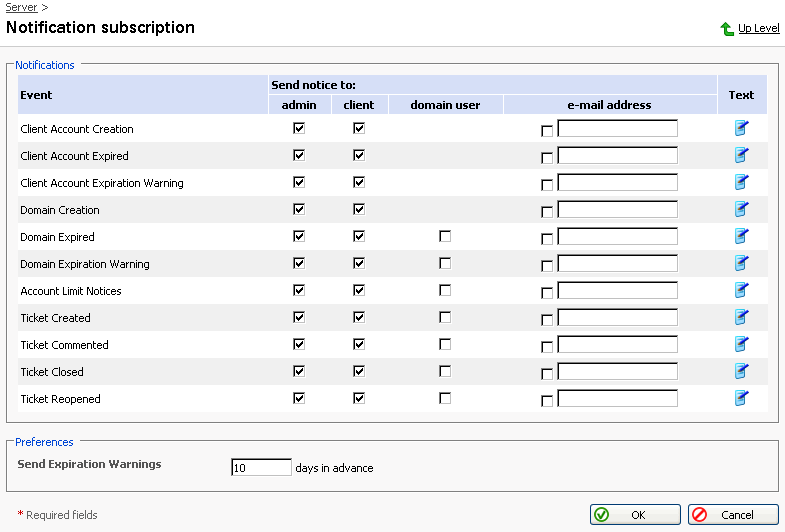The image size is (785, 532).
Task: Focus the days in advance input field
Action: coord(261,467)
